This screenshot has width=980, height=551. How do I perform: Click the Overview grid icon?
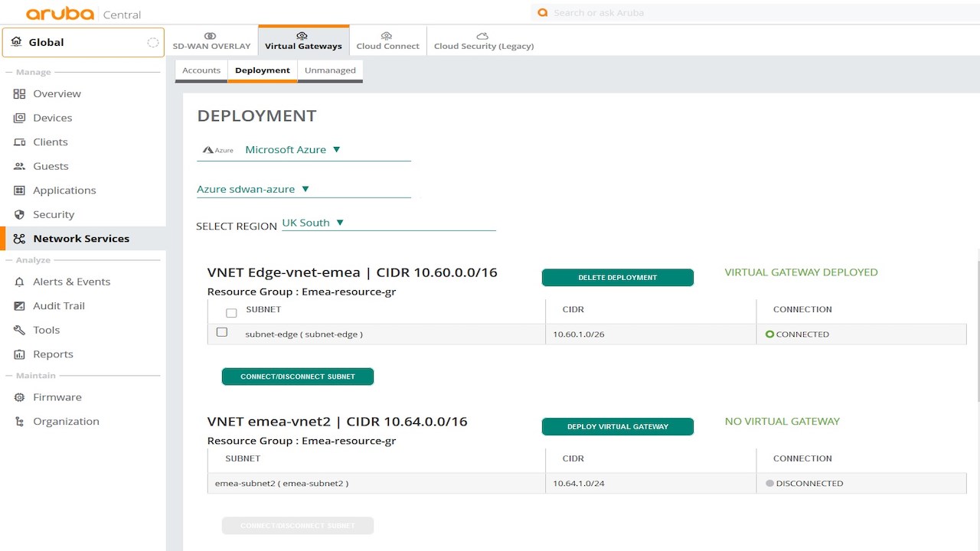pyautogui.click(x=20, y=93)
